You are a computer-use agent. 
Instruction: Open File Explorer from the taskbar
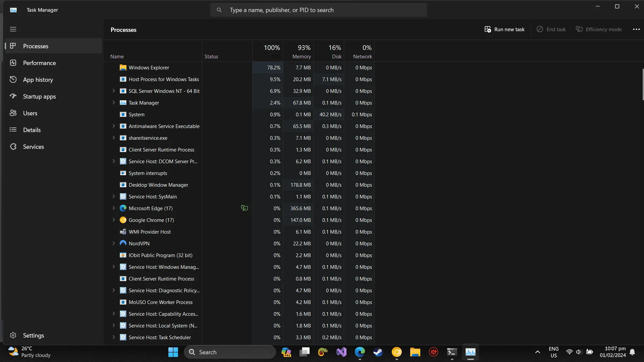tap(415, 352)
